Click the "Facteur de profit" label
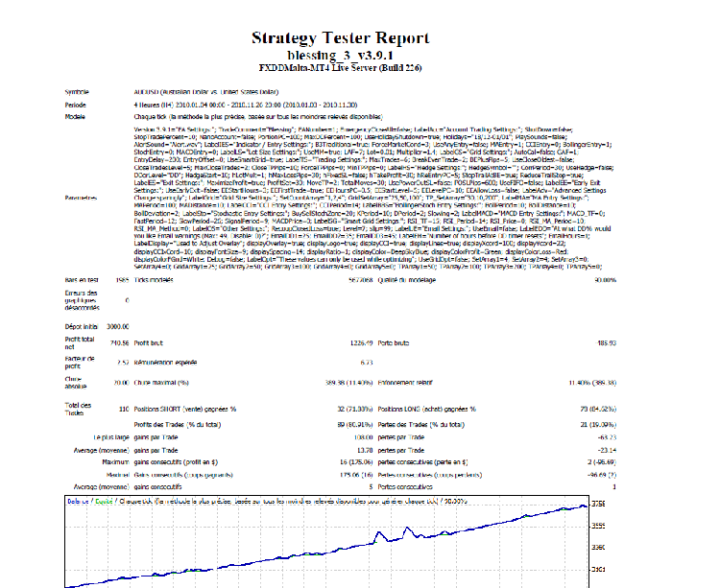 point(80,363)
